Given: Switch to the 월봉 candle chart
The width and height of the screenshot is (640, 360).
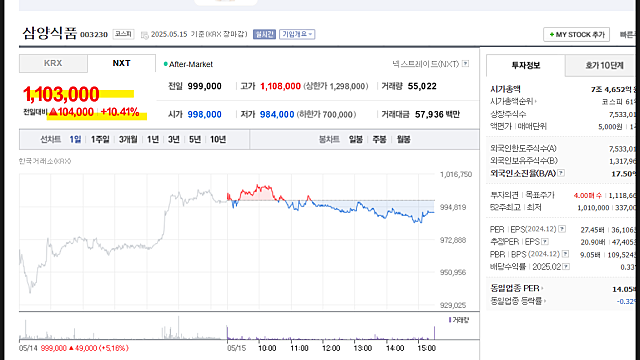Looking at the screenshot, I should pyautogui.click(x=404, y=140).
